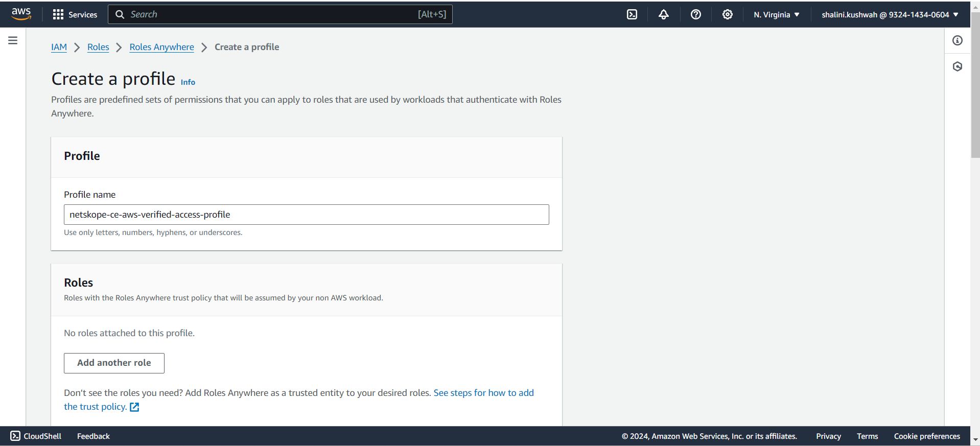The image size is (980, 446).
Task: Open the help question mark menu
Action: coord(696,14)
